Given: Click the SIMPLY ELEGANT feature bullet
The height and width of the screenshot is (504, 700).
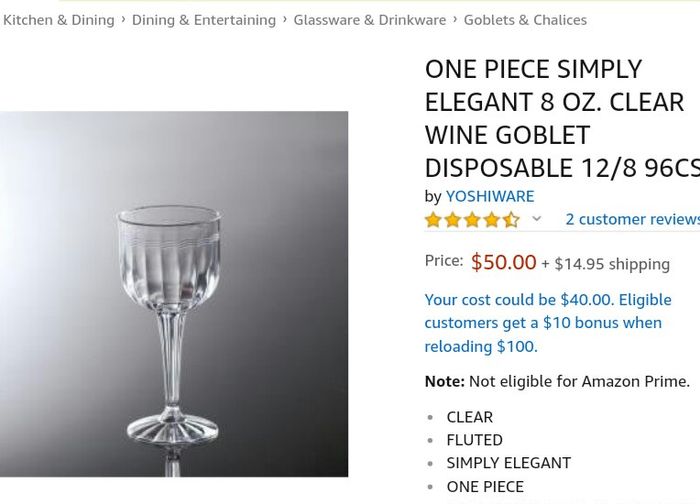Looking at the screenshot, I should pyautogui.click(x=508, y=463).
